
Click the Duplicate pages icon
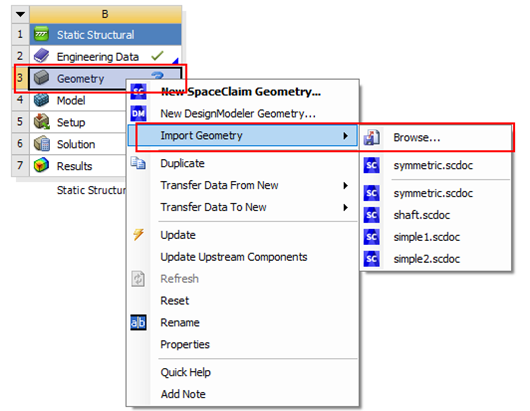(x=138, y=163)
